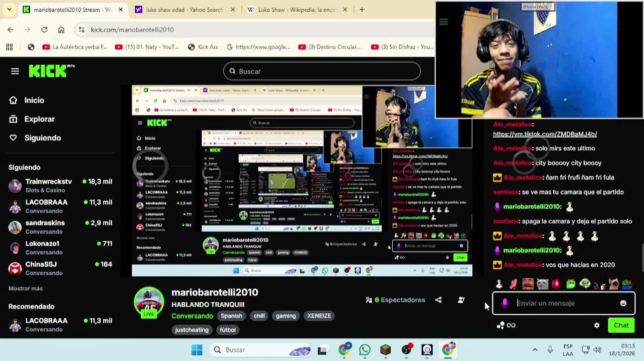This screenshot has height=361, width=644.
Task: Open the tab search dropdown arrow
Action: point(9,10)
